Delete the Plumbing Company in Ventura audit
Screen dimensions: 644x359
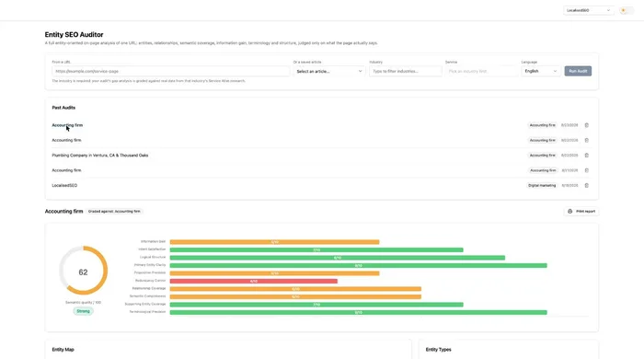(x=587, y=156)
